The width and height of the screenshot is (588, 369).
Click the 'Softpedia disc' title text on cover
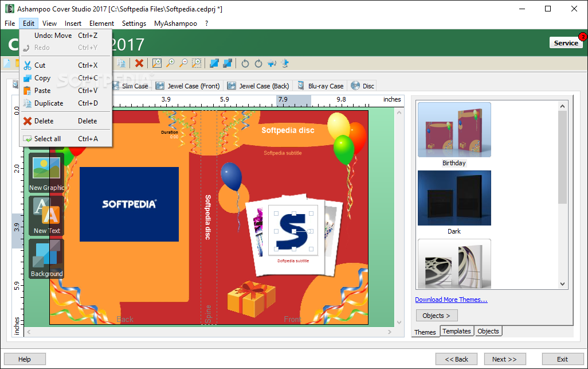click(x=288, y=130)
